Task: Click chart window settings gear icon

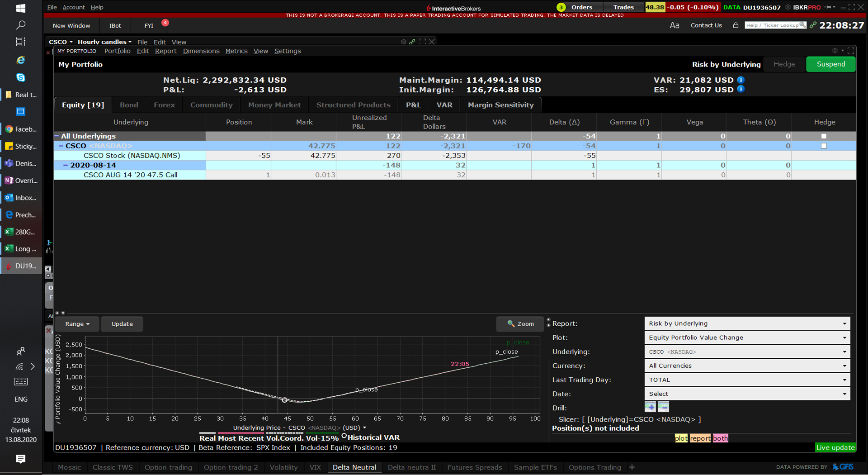Action: (404, 42)
